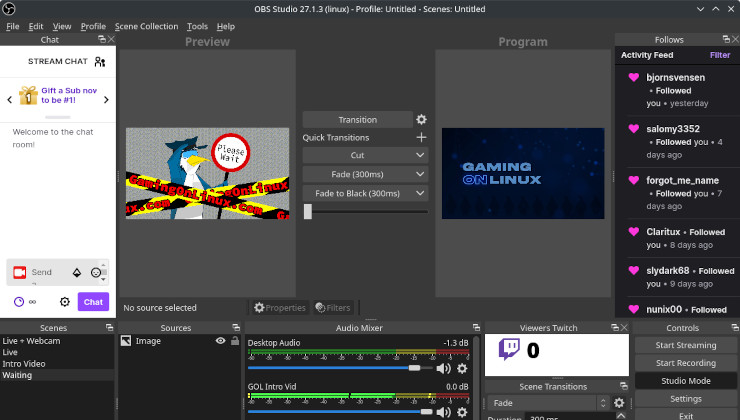
Task: Click Start Streaming
Action: point(686,345)
